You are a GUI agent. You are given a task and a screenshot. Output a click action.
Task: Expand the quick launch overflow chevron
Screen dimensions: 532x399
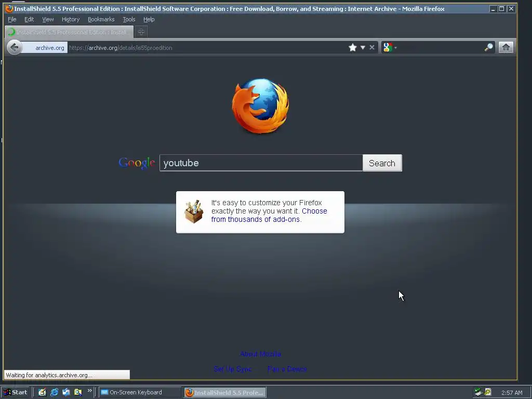(x=89, y=391)
